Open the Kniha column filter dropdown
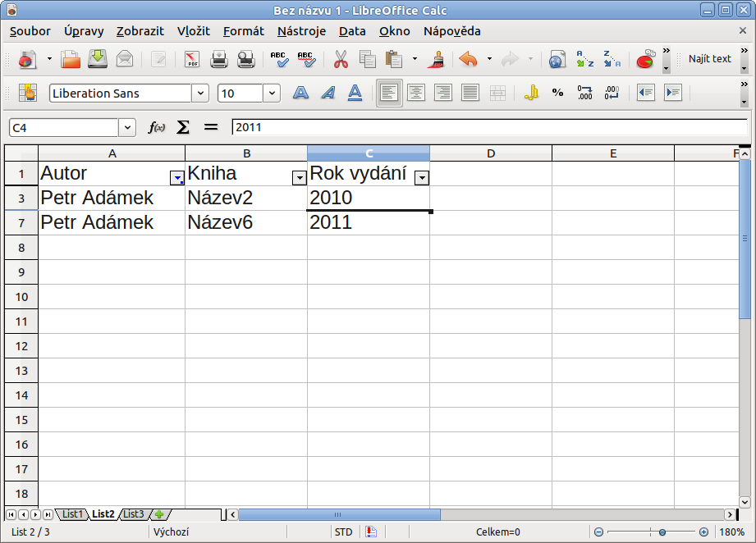756x543 pixels. pos(300,178)
